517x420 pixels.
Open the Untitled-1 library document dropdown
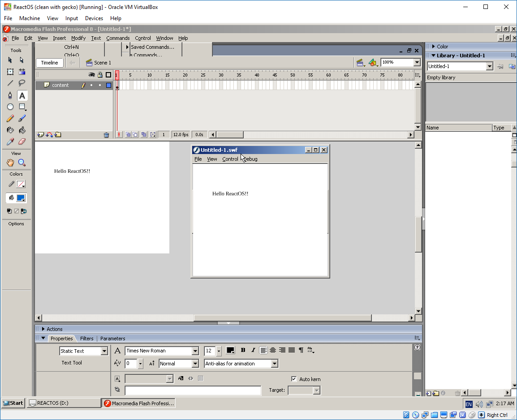click(490, 66)
